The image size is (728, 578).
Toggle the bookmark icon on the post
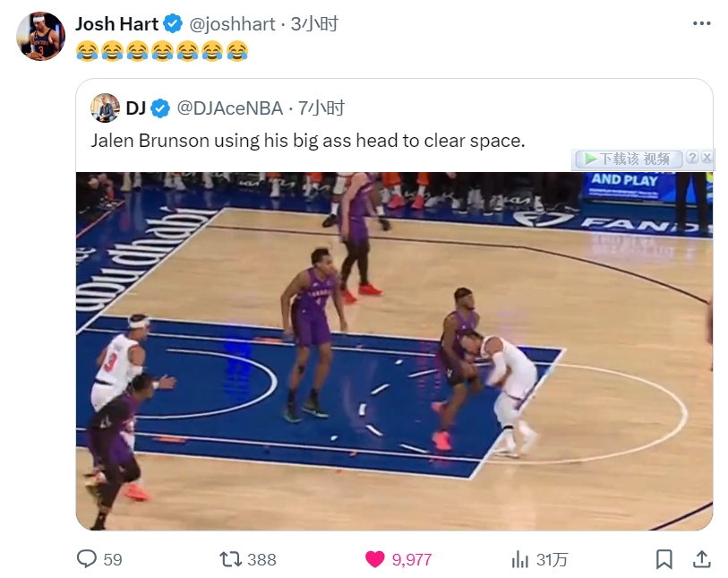point(664,559)
